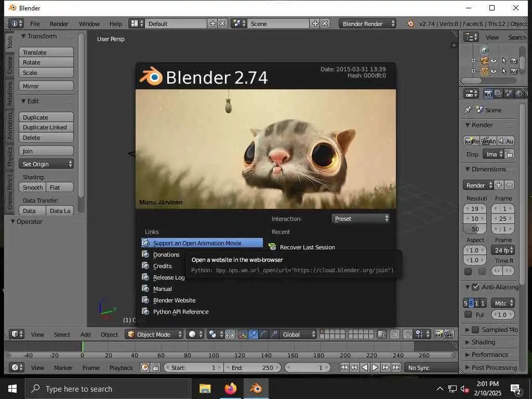Open the World properties tab icon

(519, 94)
